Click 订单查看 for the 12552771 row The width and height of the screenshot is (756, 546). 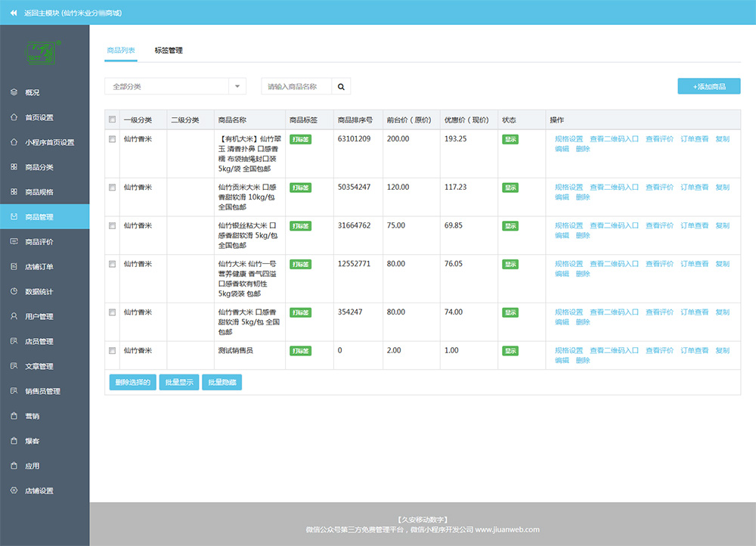click(694, 264)
